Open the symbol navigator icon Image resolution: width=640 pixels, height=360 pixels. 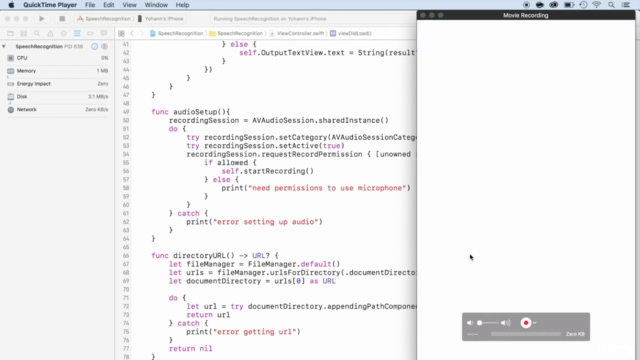click(24, 33)
